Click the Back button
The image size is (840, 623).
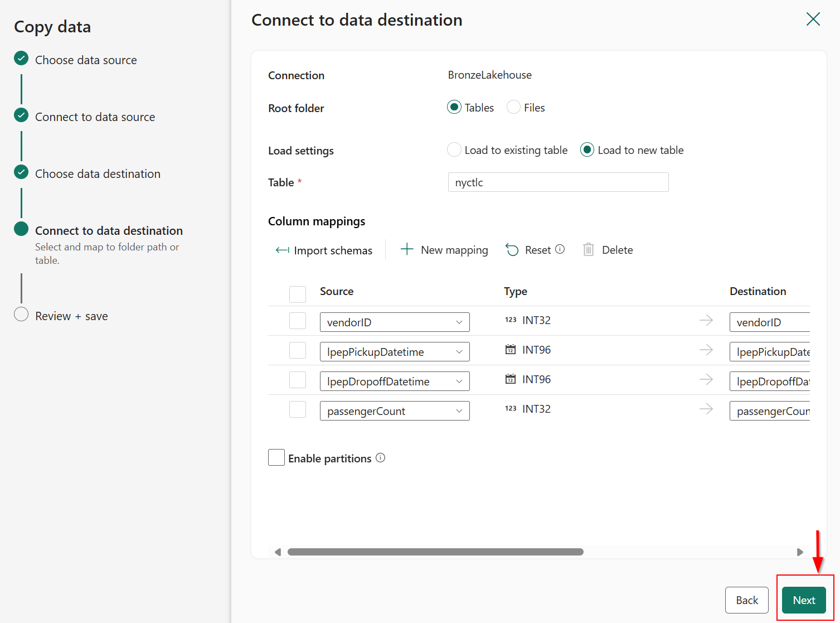click(x=747, y=600)
